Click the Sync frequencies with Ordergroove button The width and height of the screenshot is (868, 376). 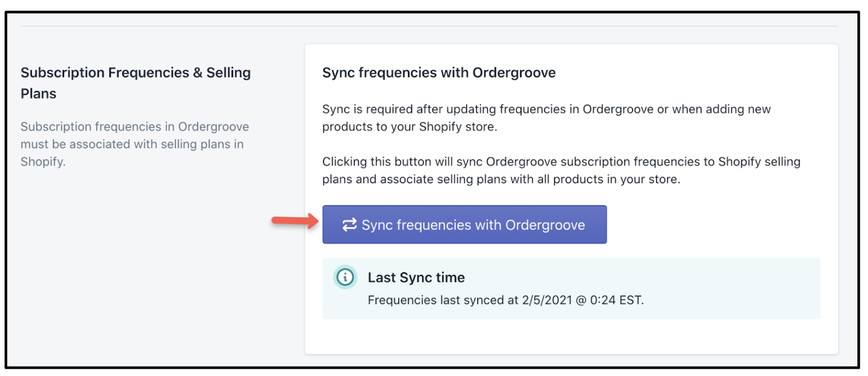(x=465, y=225)
